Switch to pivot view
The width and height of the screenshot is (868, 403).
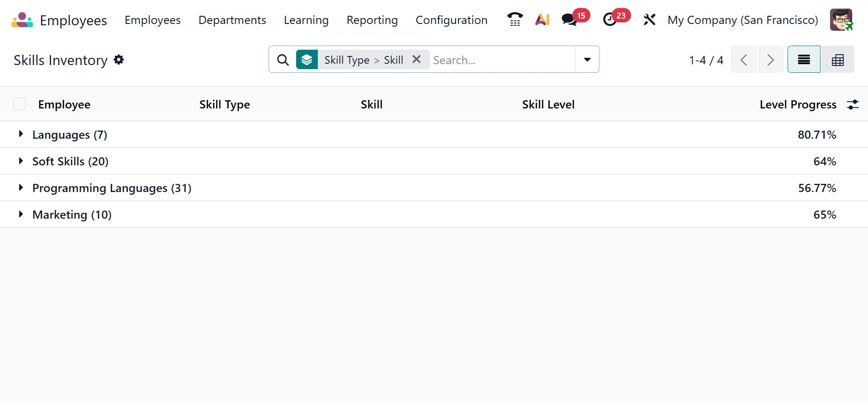point(838,60)
